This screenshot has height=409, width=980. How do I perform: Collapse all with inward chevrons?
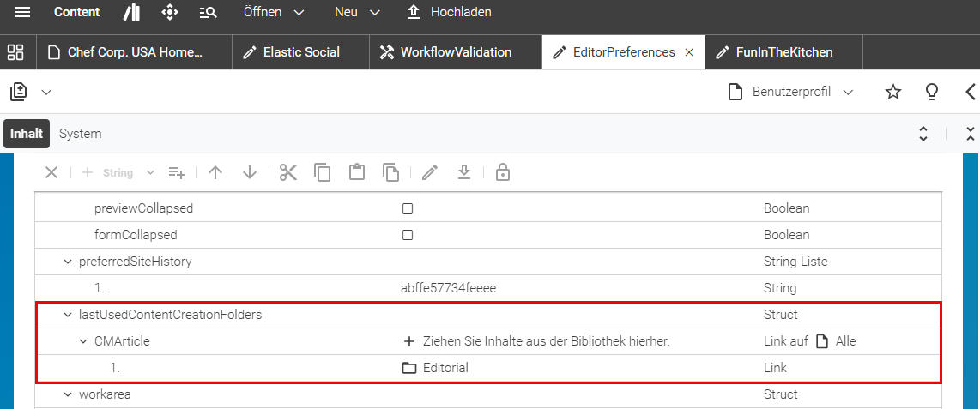tap(970, 133)
